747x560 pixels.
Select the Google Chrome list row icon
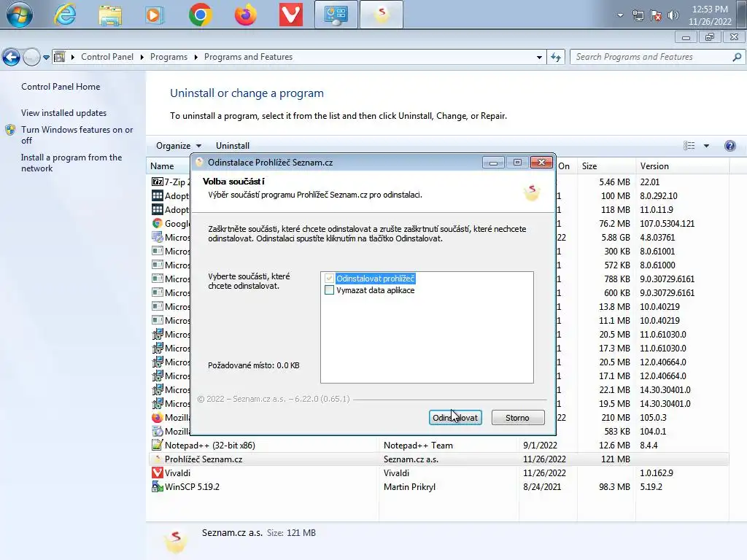click(x=158, y=223)
